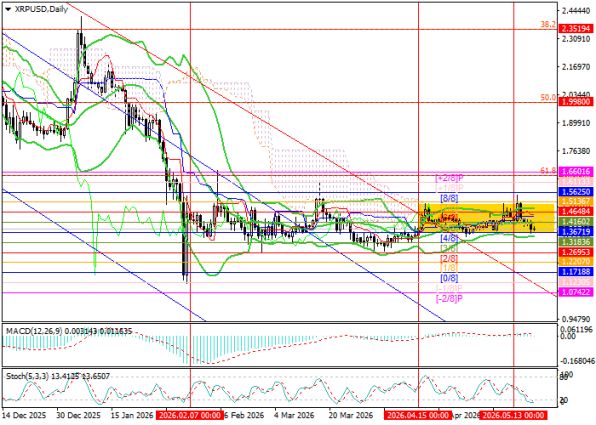
Task: Select the 1.31836 green price label
Action: point(576,242)
